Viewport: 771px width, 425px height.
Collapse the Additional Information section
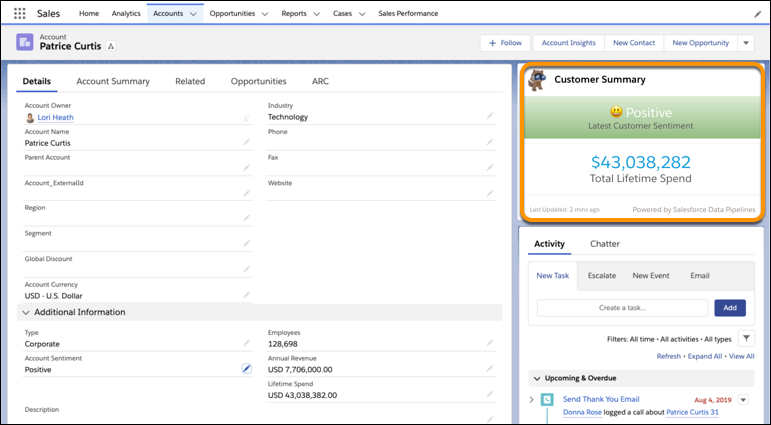tap(26, 312)
